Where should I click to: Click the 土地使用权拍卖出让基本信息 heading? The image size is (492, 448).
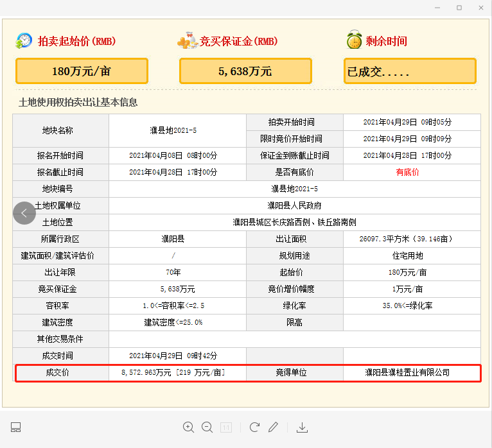point(78,102)
